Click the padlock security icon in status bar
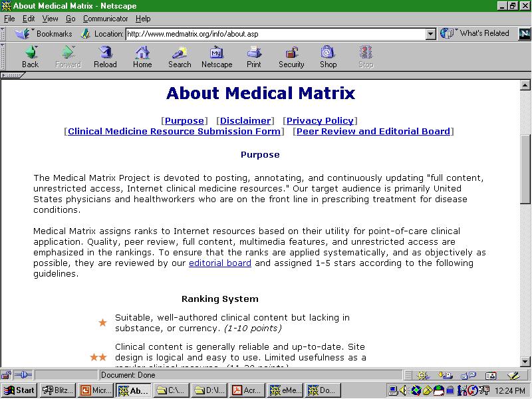The height and width of the screenshot is (399, 532). [6, 375]
